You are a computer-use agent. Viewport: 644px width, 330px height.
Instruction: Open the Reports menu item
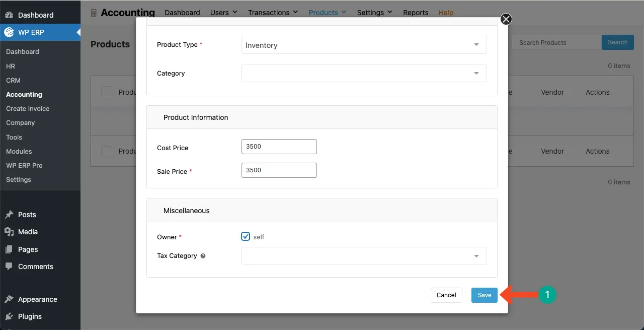[416, 13]
